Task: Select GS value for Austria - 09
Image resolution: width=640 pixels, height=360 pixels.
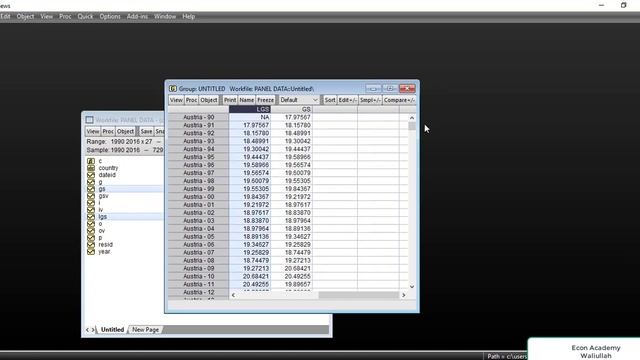Action: (x=292, y=269)
